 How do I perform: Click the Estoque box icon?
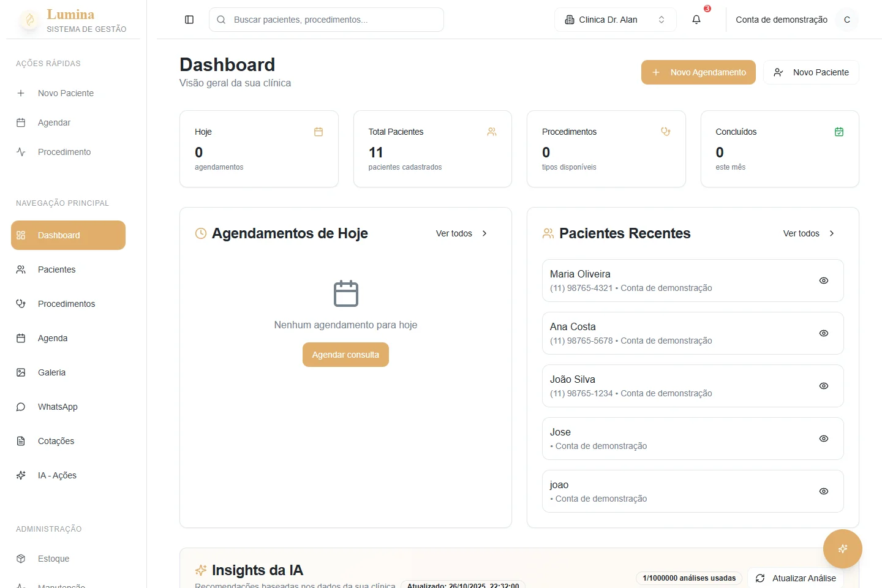click(x=21, y=559)
